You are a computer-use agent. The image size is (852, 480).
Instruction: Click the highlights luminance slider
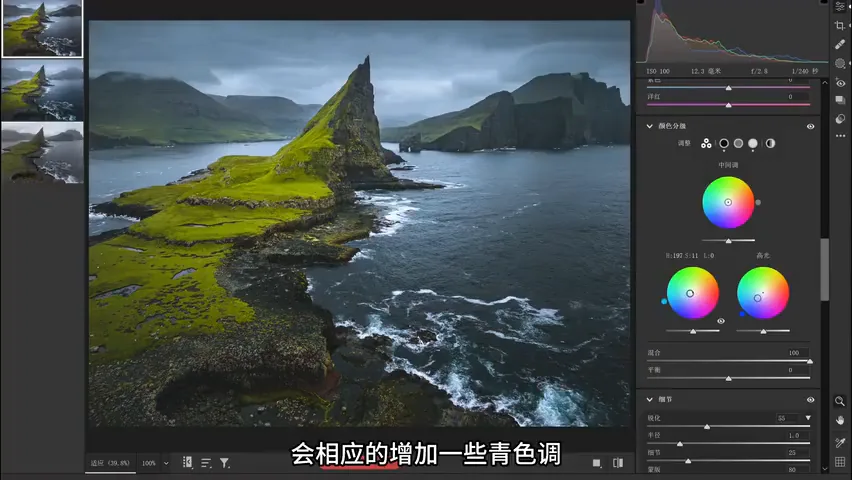763,331
